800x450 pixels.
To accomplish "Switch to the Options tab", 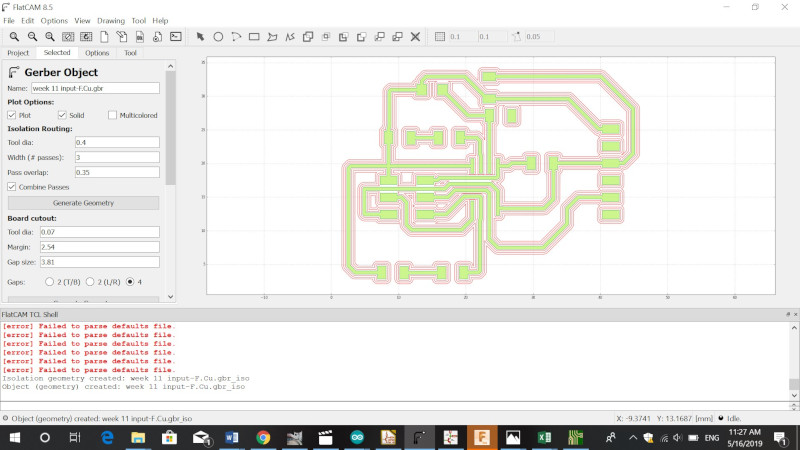I will pos(97,53).
